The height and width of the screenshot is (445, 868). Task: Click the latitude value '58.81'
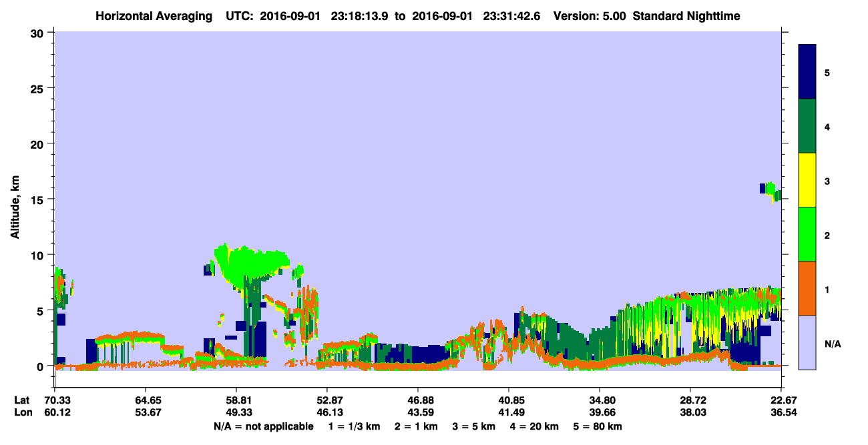point(236,400)
